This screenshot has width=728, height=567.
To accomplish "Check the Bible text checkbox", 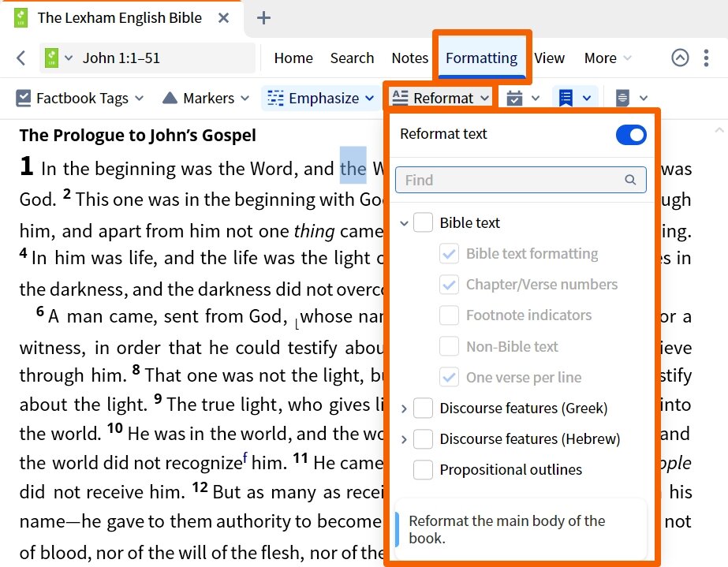I will coord(423,222).
